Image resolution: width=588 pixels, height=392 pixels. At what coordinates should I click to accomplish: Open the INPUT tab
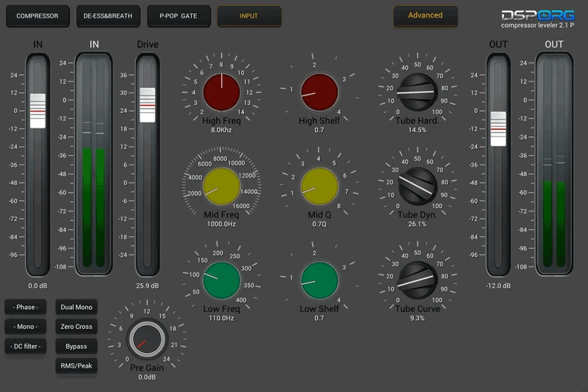249,16
